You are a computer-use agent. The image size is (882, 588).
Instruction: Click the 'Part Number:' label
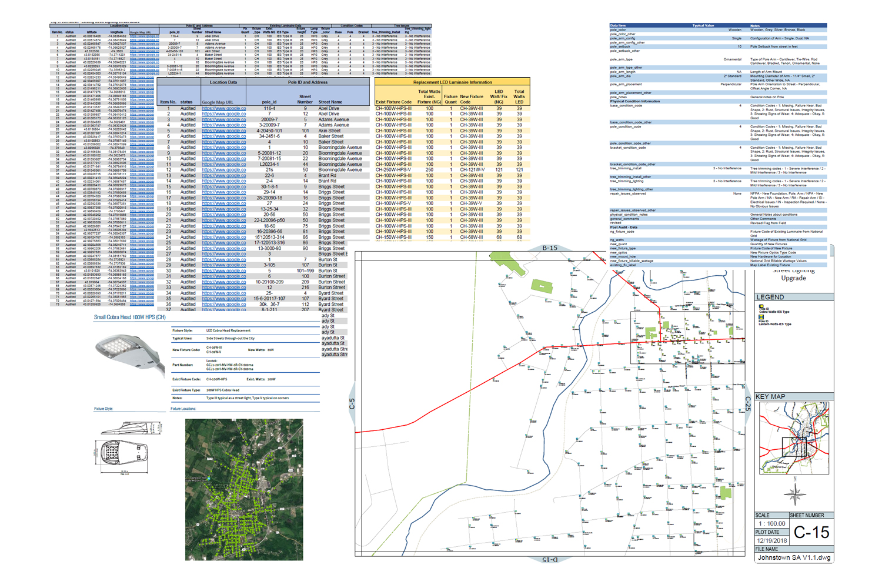pos(182,365)
